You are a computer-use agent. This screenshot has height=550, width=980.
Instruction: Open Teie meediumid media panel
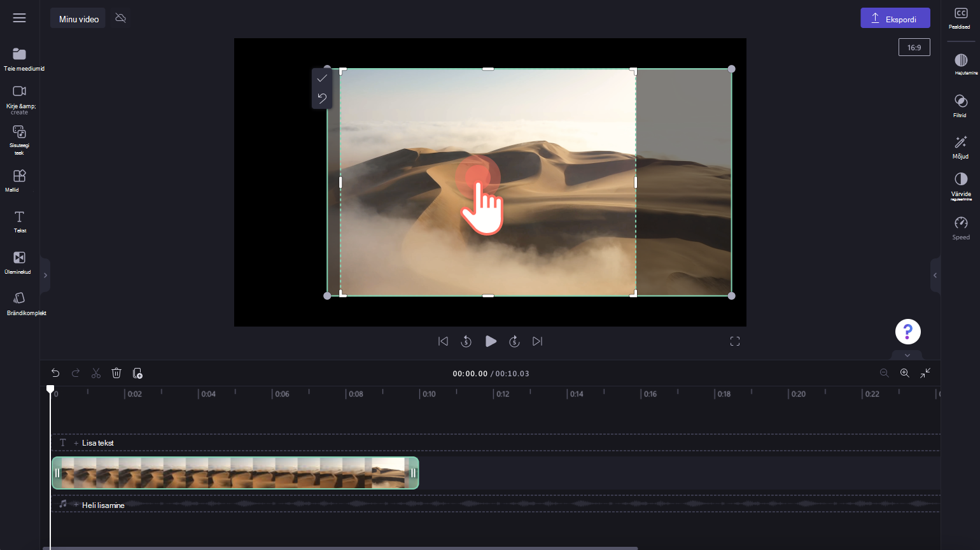point(20,59)
